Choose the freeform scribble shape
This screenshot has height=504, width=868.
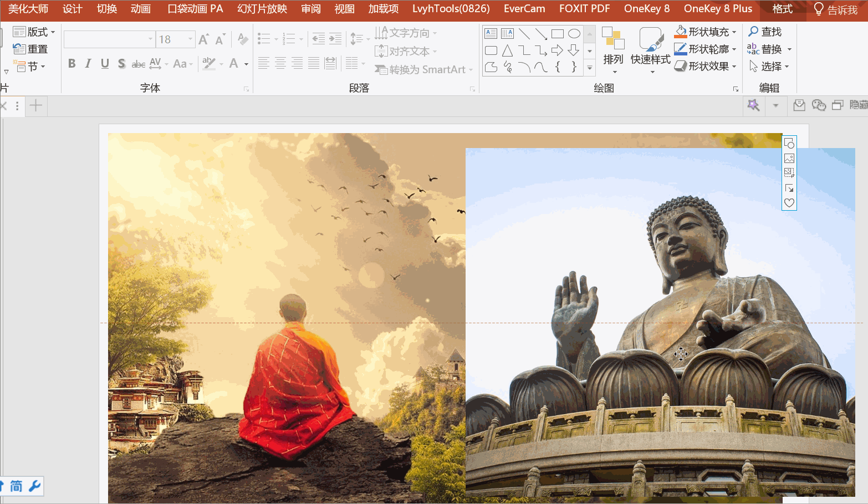click(x=508, y=67)
